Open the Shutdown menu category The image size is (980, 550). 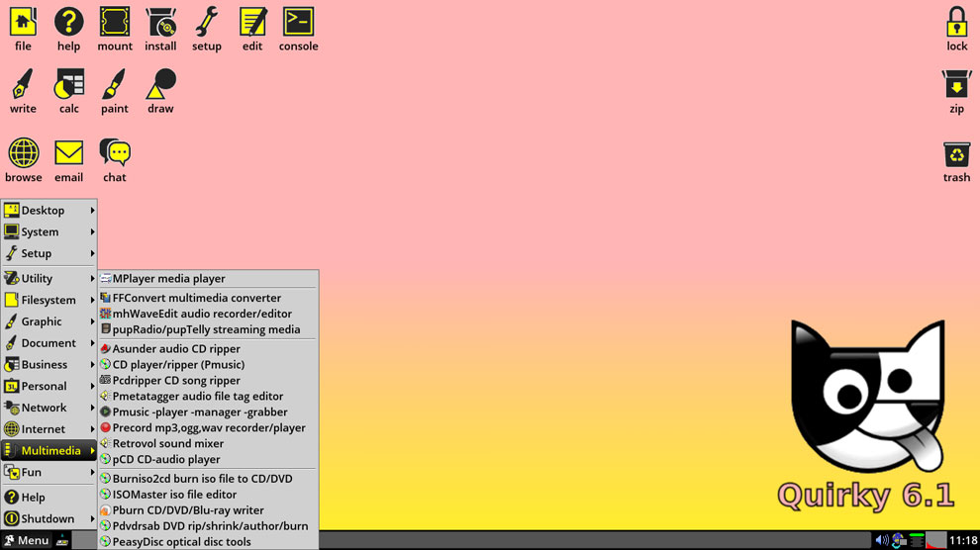(49, 518)
